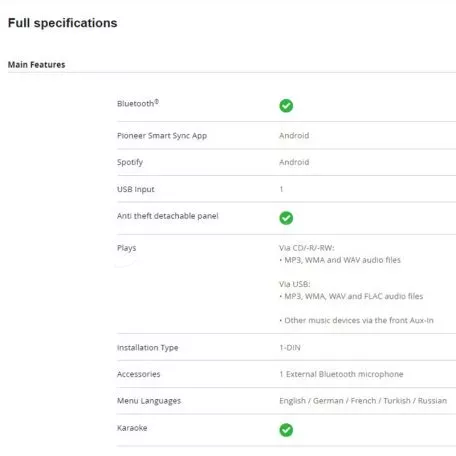Image resolution: width=456 pixels, height=456 pixels.
Task: Click the green checkmark next to Karaoke
Action: (286, 430)
